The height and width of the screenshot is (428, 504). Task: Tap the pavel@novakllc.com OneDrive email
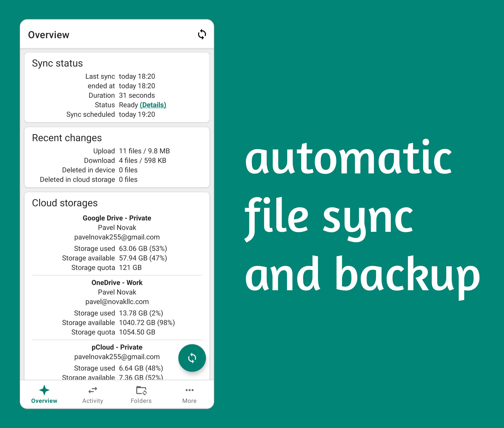(117, 302)
